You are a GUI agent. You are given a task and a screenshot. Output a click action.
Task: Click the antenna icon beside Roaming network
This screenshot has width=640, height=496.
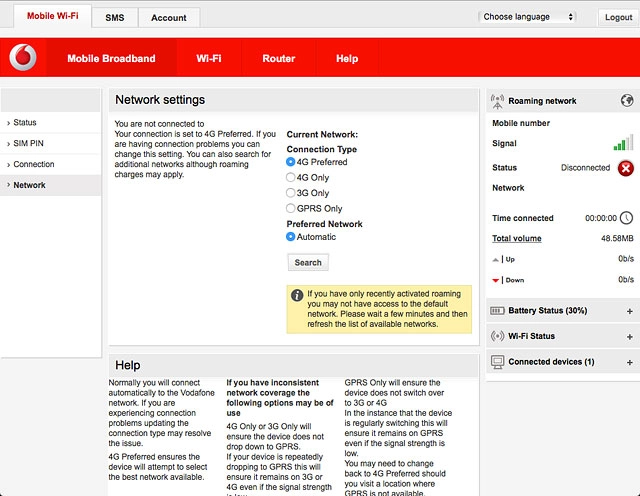point(498,101)
